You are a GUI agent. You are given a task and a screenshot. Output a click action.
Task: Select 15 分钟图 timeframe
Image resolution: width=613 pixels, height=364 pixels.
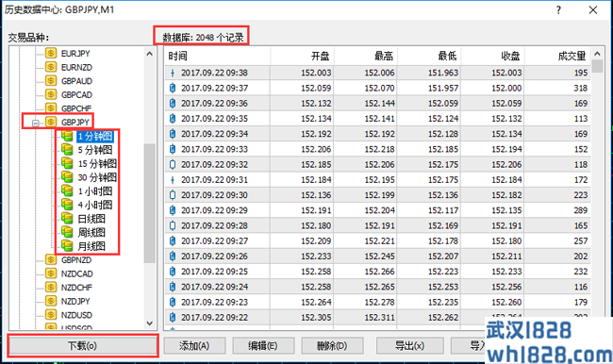tap(97, 163)
